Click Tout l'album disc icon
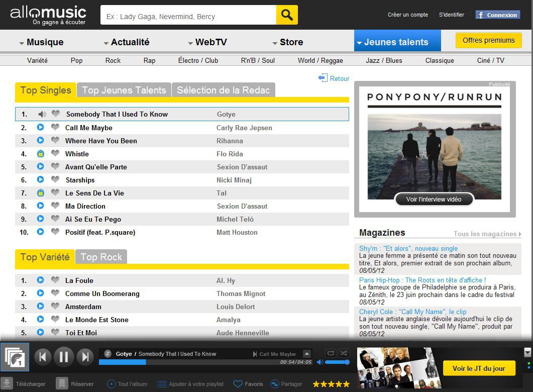533x392 pixels. point(111,384)
